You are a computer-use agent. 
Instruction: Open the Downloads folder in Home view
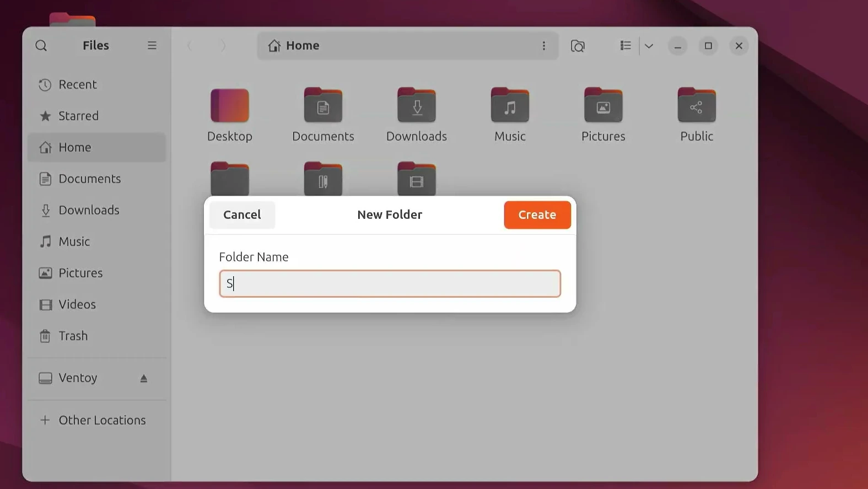(x=417, y=115)
